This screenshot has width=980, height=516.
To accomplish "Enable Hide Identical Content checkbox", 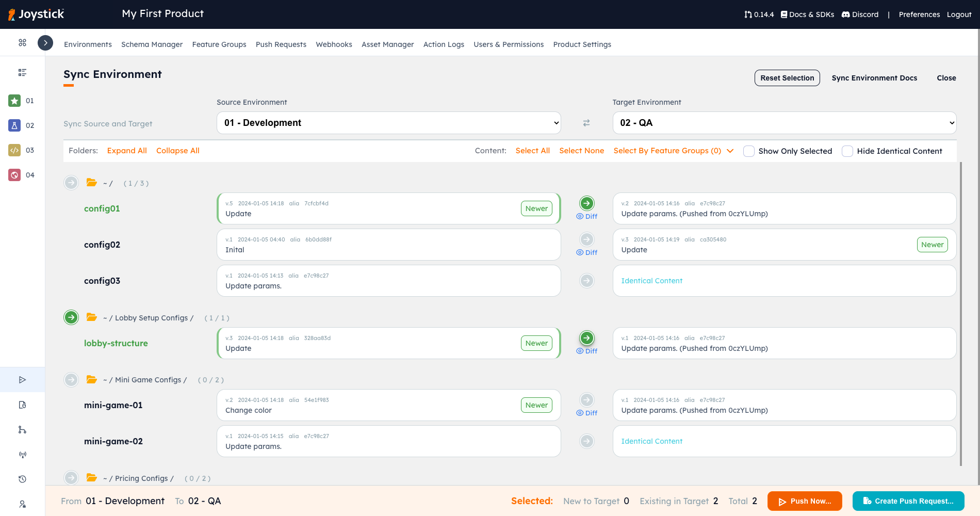I will pos(847,151).
